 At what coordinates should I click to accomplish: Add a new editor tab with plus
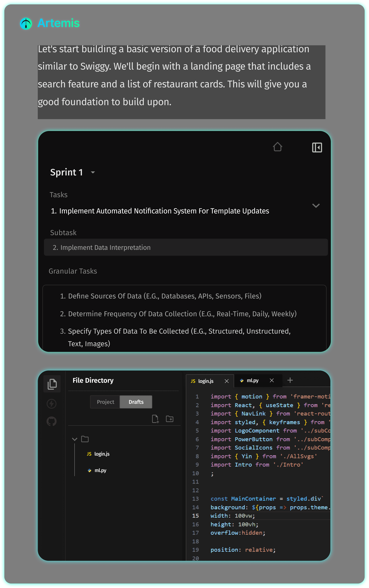point(290,380)
